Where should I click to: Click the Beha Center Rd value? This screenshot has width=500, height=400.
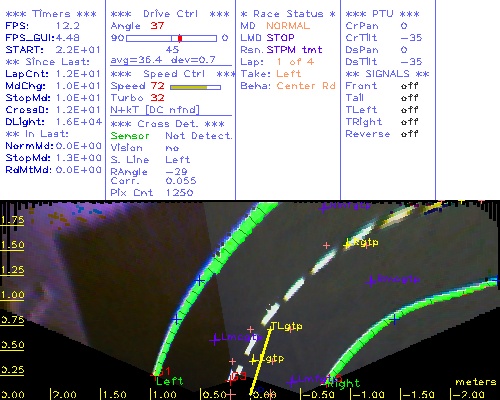click(x=306, y=86)
